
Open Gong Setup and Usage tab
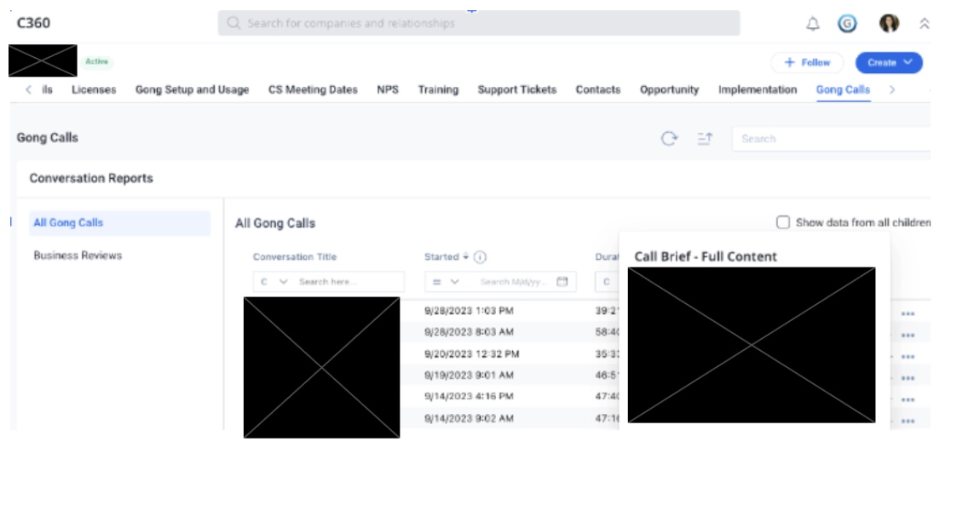[x=192, y=89]
